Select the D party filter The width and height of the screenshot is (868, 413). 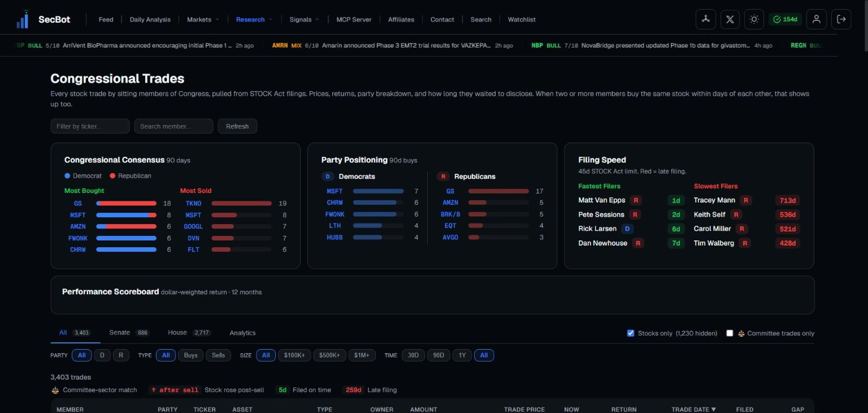[x=102, y=355]
